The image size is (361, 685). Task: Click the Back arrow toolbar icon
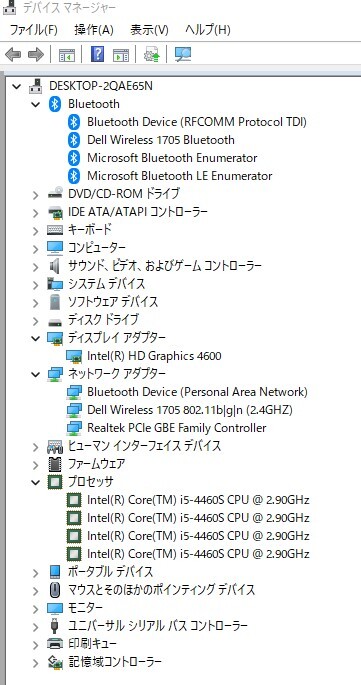pos(13,55)
